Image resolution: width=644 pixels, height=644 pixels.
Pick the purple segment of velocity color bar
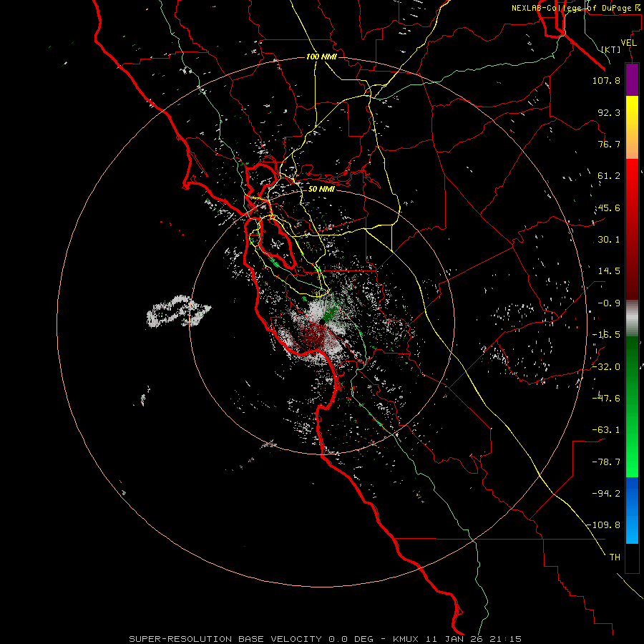coord(632,79)
